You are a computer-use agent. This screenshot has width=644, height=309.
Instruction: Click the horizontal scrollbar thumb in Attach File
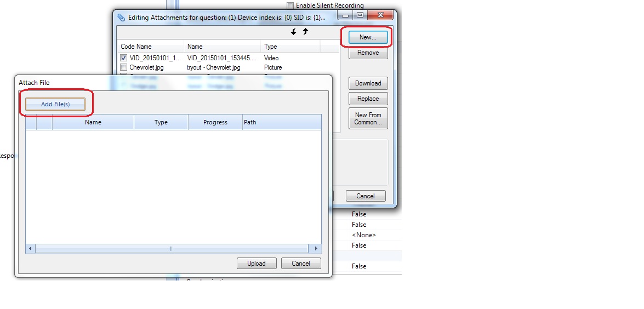(x=172, y=249)
